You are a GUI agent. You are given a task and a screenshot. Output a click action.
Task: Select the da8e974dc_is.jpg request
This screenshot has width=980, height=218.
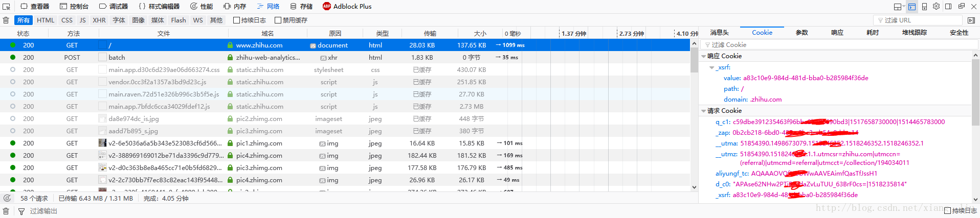[x=345, y=119]
